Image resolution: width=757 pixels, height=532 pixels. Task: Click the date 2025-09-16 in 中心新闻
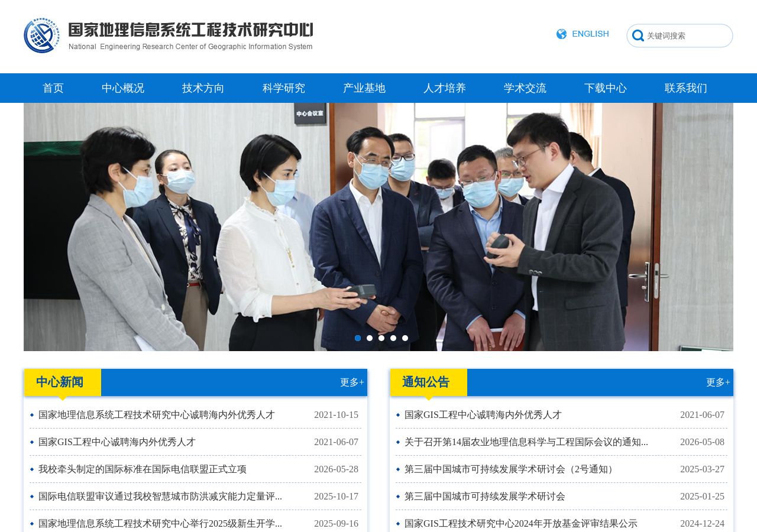point(336,524)
